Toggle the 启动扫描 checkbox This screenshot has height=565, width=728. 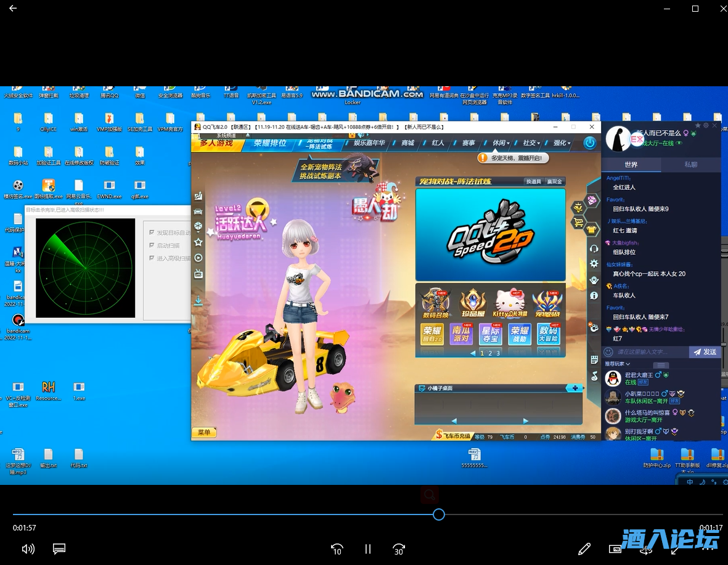click(x=152, y=245)
